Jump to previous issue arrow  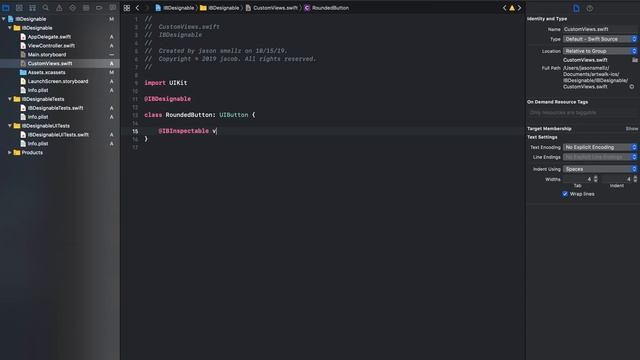click(504, 8)
